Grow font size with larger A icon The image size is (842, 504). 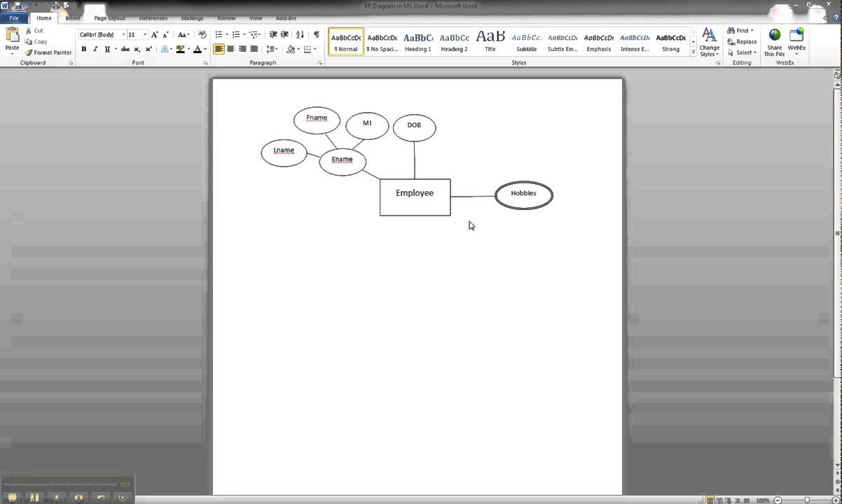155,34
